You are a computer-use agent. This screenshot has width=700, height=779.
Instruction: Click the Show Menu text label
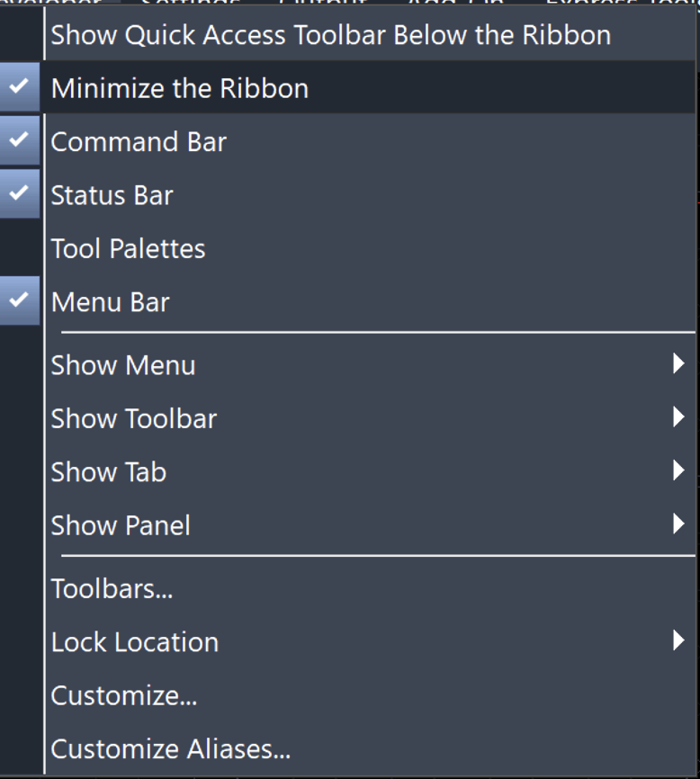click(123, 365)
